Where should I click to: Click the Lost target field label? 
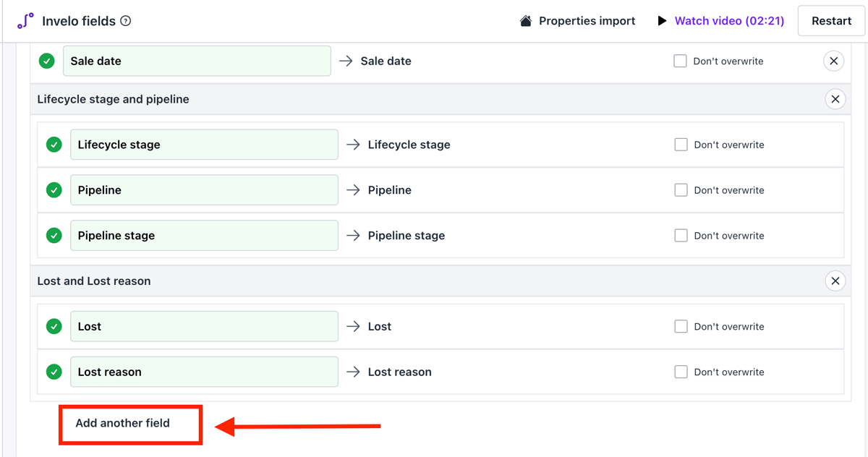click(x=380, y=327)
